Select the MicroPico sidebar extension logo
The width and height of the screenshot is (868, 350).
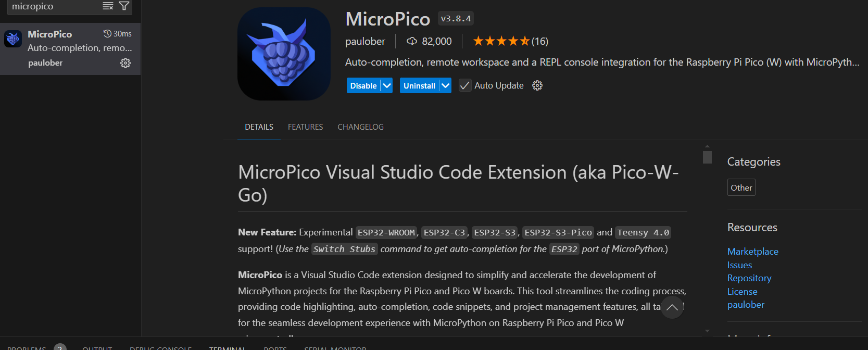[x=13, y=39]
